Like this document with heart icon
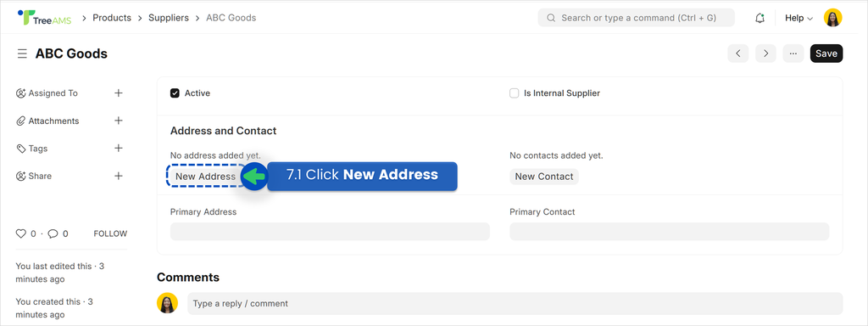This screenshot has height=326, width=868. tap(21, 234)
